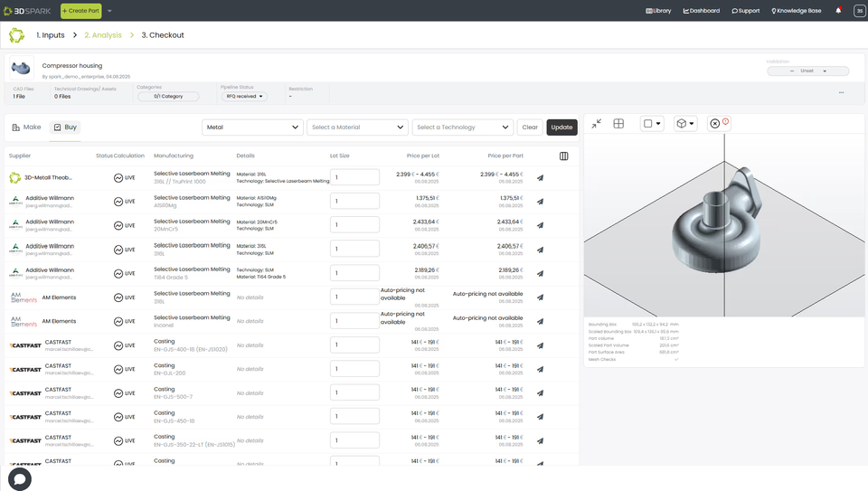The width and height of the screenshot is (868, 491).
Task: Send request for 3D-Metall Theob row
Action: (x=541, y=178)
